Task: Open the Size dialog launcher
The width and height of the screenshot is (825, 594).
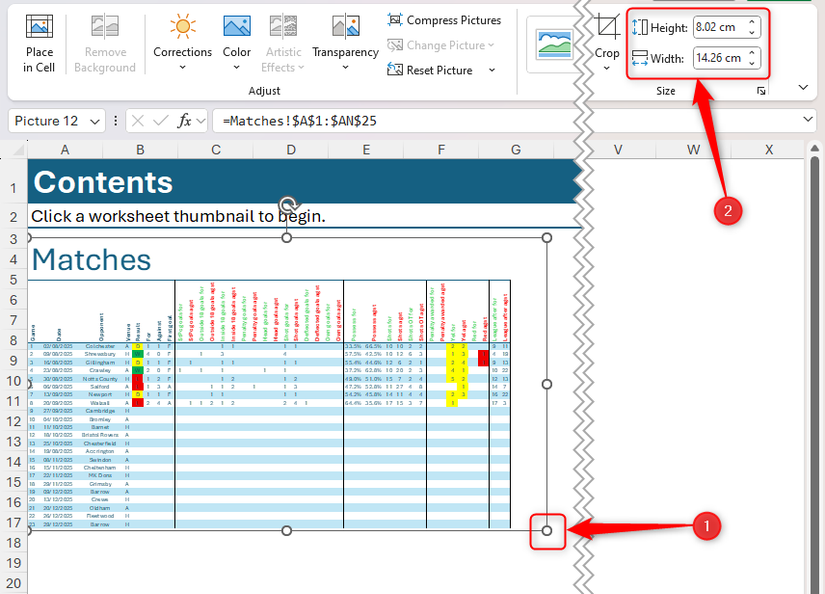Action: (762, 91)
